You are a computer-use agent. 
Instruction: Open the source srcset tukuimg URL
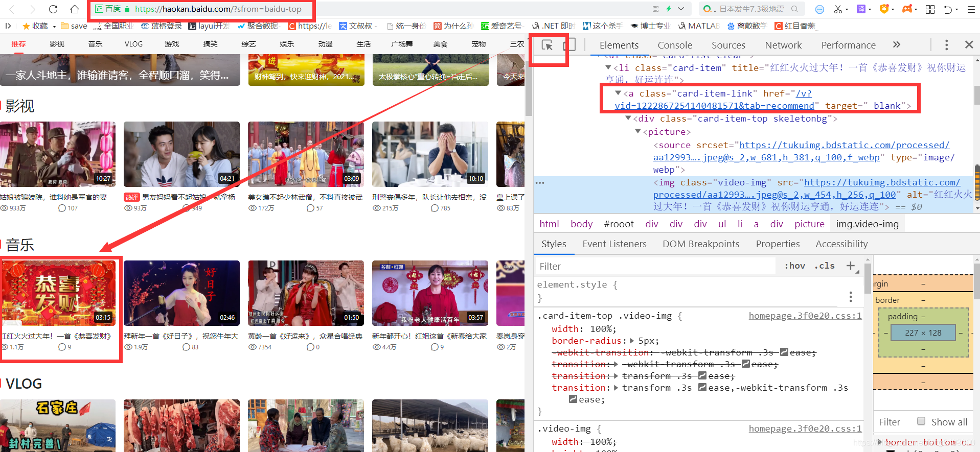[x=801, y=151]
